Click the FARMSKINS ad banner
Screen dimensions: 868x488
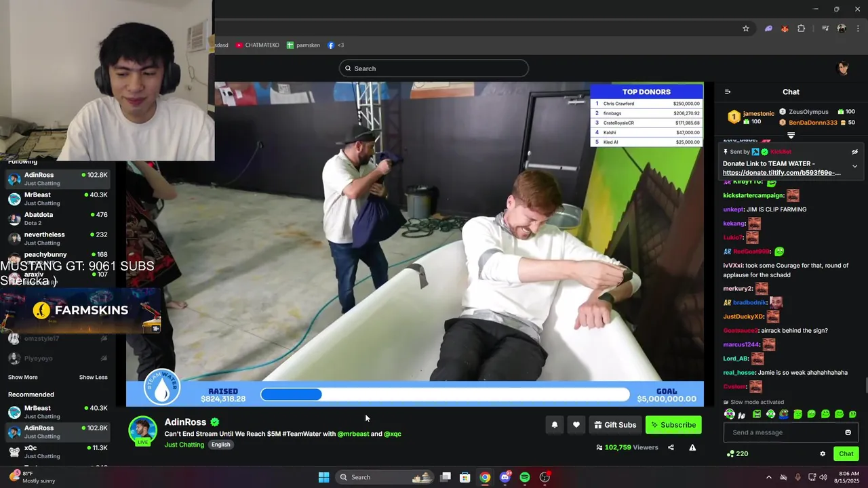point(80,311)
